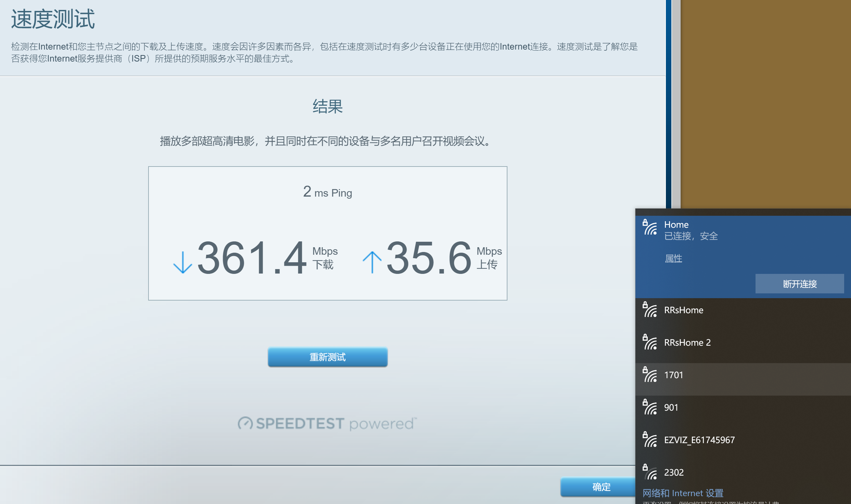Viewport: 851px width, 504px height.
Task: Open 网络和 Internet 设置 link
Action: [683, 493]
